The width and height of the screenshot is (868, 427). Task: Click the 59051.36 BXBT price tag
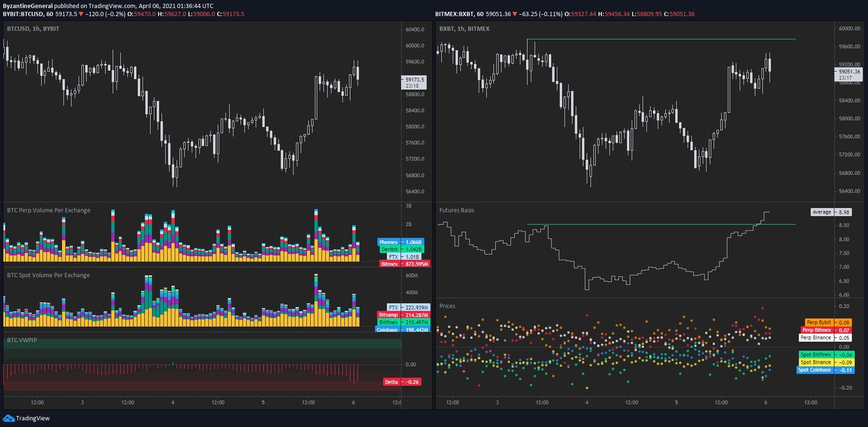coord(849,72)
